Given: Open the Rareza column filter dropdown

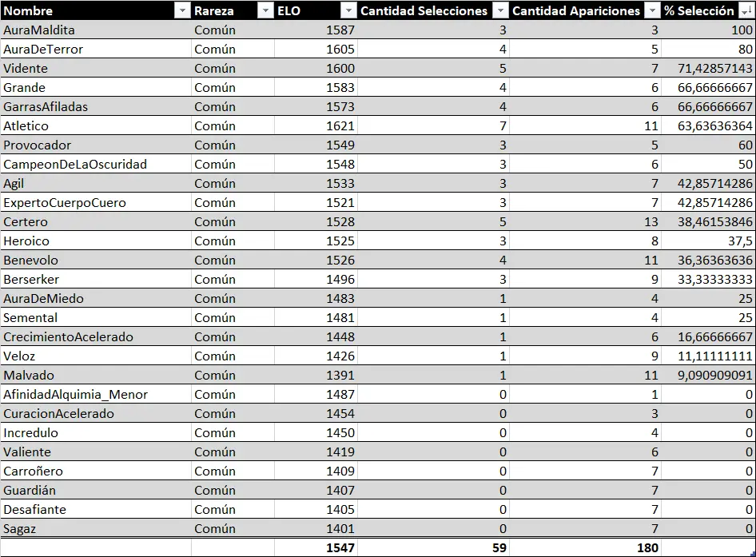Looking at the screenshot, I should coord(265,10).
